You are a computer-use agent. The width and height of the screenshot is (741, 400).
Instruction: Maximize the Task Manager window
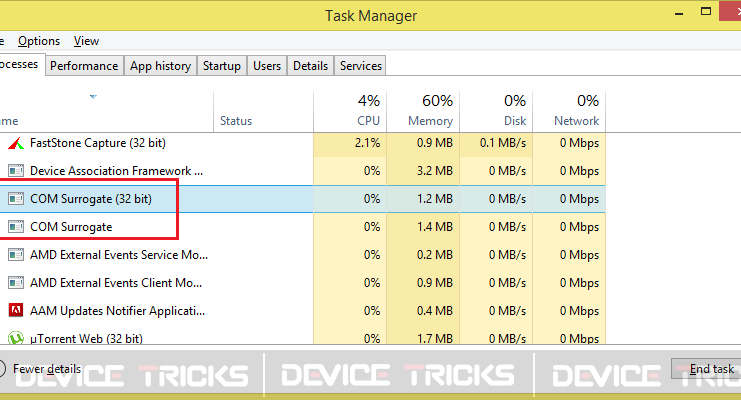click(706, 11)
